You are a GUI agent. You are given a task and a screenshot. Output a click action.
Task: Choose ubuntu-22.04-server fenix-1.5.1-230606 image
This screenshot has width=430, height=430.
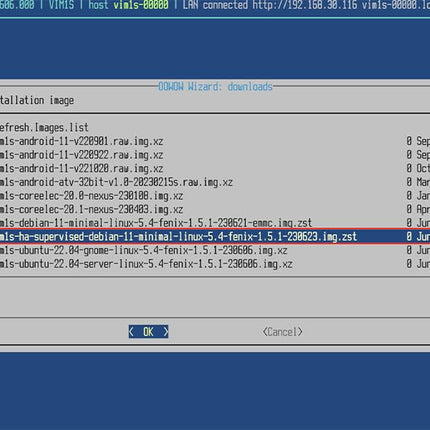click(x=215, y=264)
